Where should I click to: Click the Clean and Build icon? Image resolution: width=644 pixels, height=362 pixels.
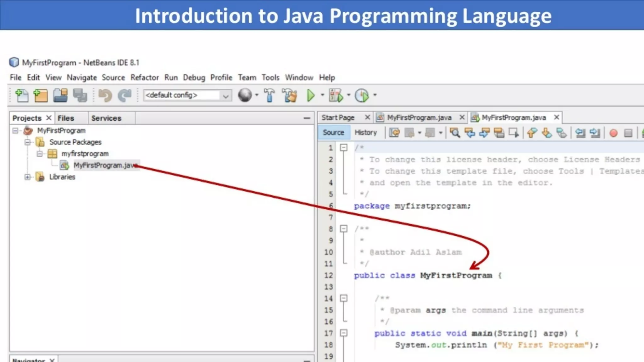point(290,95)
